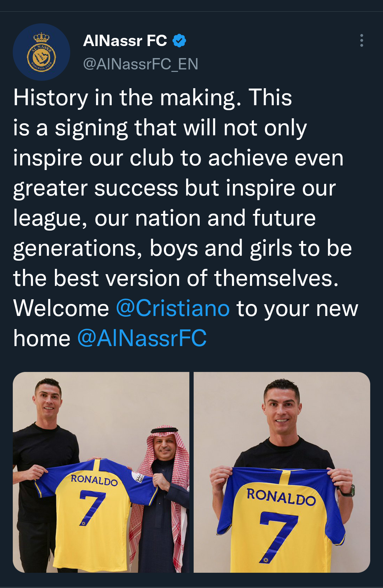The image size is (383, 588).
Task: Open the @AlNassrFC_EN handle
Action: coord(140,64)
